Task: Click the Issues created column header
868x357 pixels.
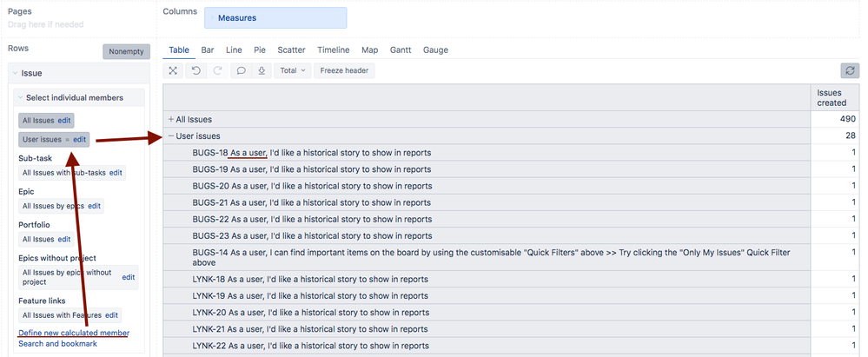Action: [x=835, y=97]
